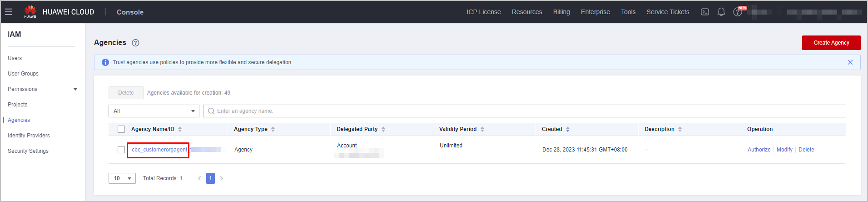Focus the agency name search field
Screen dimensions: 868x202
tap(525, 111)
